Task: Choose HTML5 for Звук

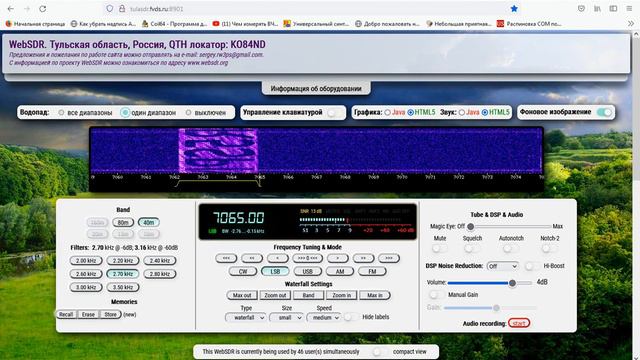Action: coord(485,112)
